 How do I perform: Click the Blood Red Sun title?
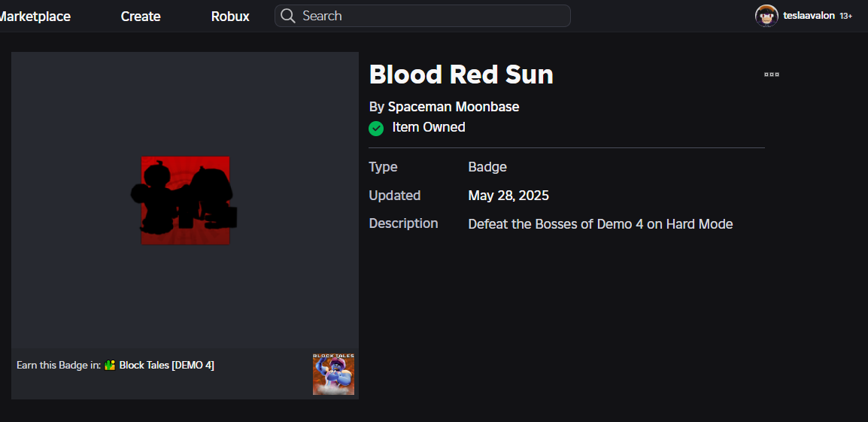(461, 74)
